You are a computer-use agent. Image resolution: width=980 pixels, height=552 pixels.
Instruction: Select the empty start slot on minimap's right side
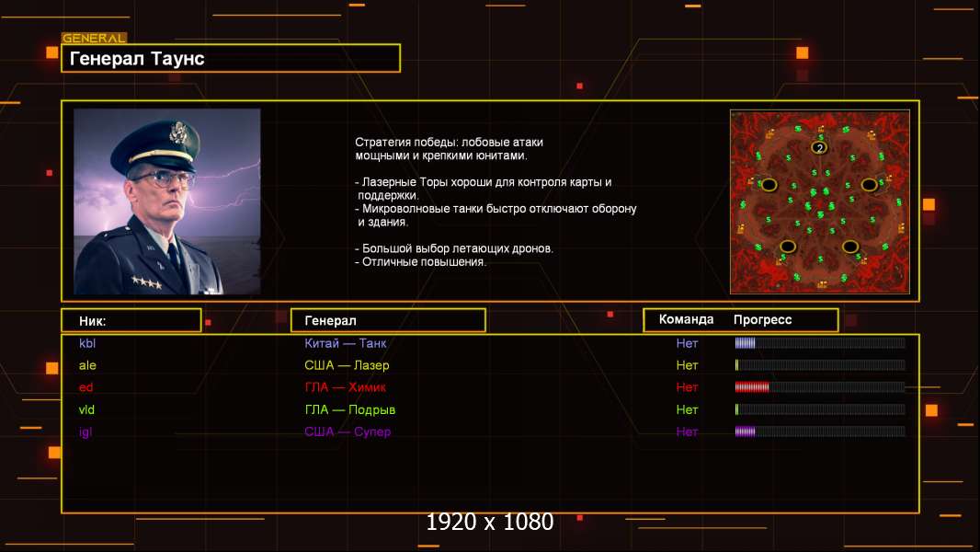pos(869,185)
